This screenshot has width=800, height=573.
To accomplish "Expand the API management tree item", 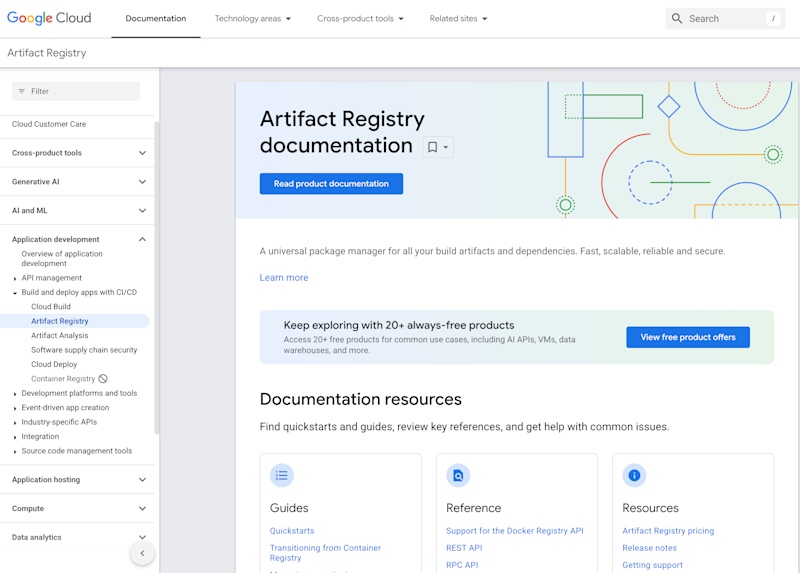I will pos(15,279).
